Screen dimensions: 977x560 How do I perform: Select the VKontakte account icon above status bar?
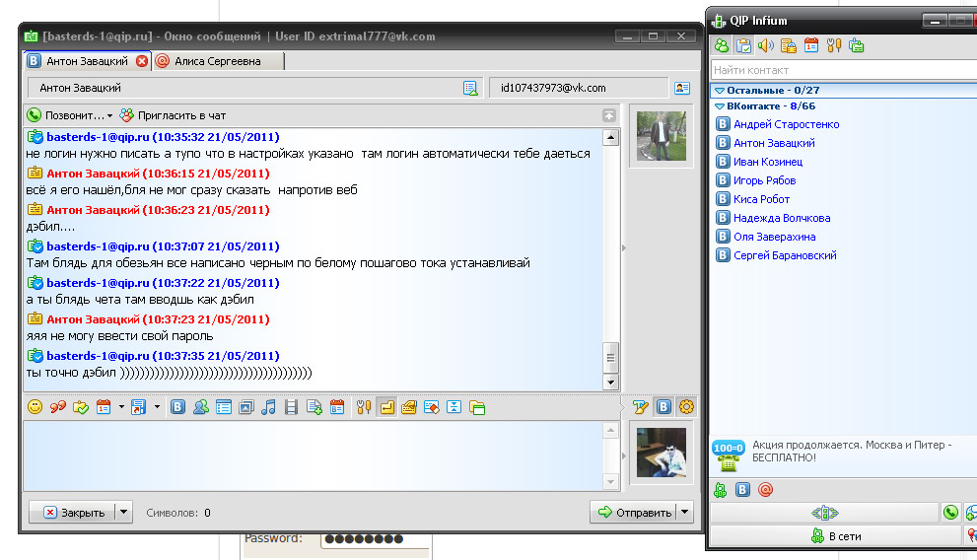742,490
